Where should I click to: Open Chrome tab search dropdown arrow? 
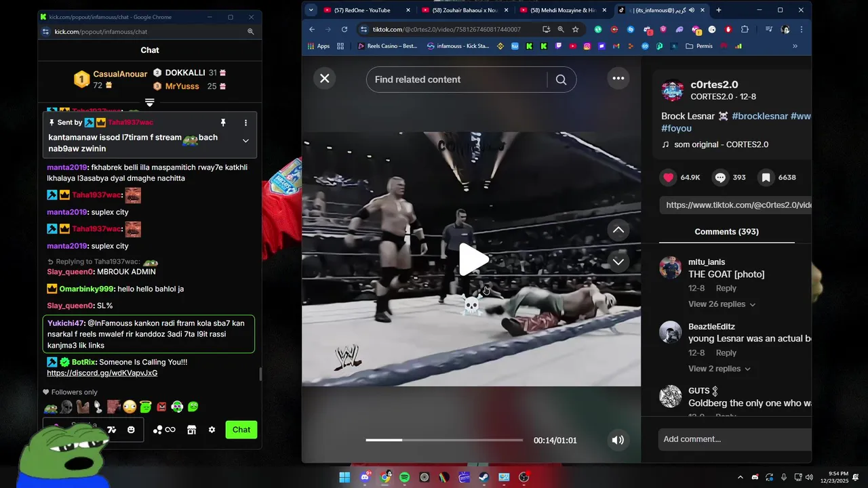pos(311,10)
